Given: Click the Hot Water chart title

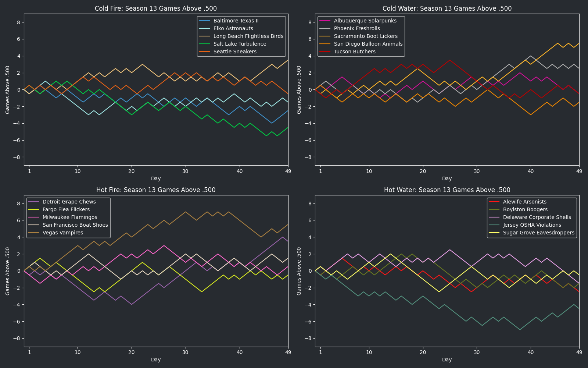Looking at the screenshot, I should [x=447, y=190].
